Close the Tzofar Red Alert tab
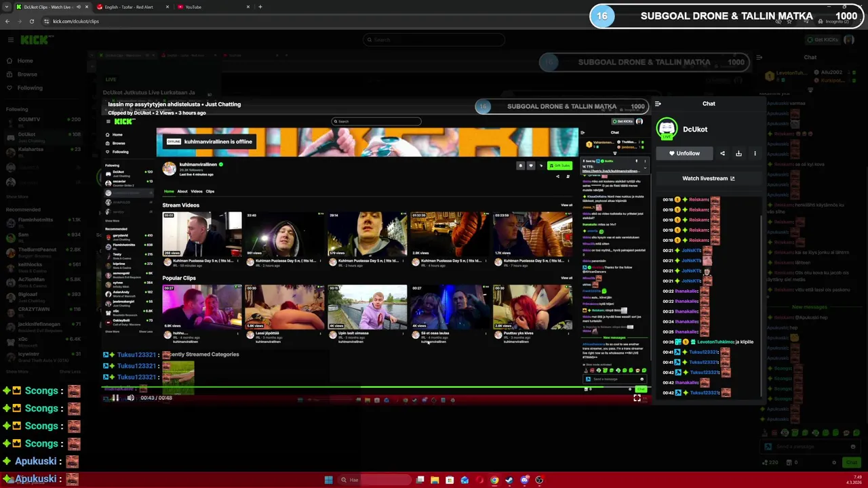This screenshot has width=868, height=488. click(167, 7)
